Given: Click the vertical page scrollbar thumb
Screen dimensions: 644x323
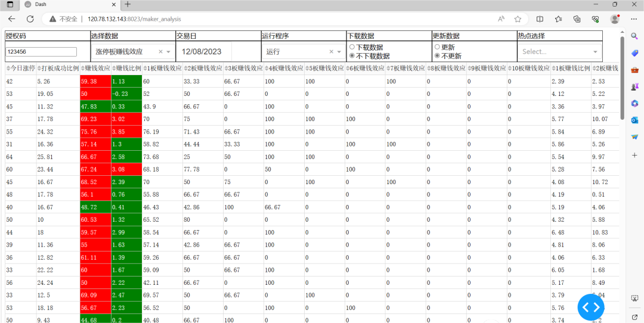Looking at the screenshot, I should [x=622, y=78].
